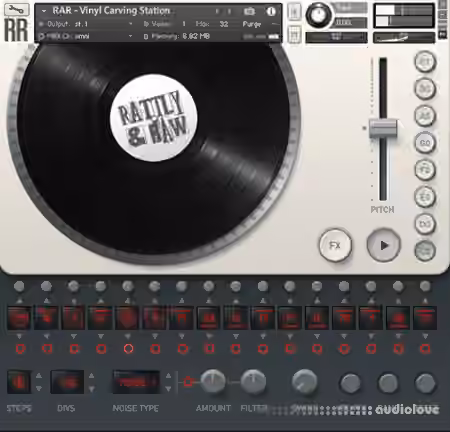450x432 pixels.
Task: Open instrument edit mode via wrench icon
Action: coord(17,9)
